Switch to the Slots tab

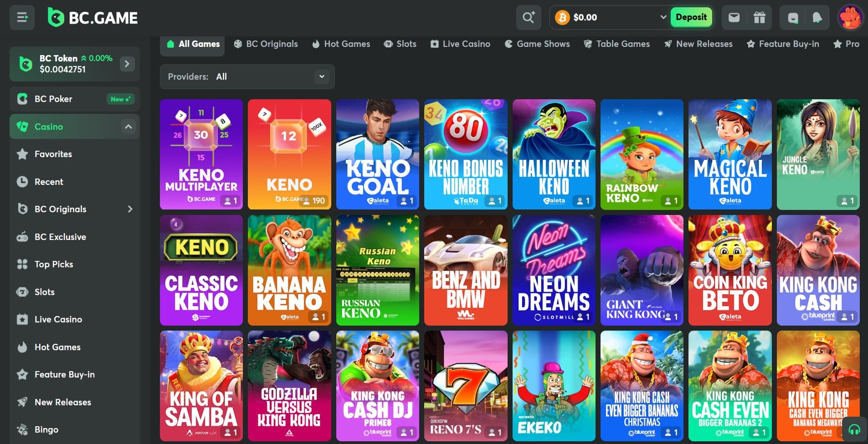(400, 44)
